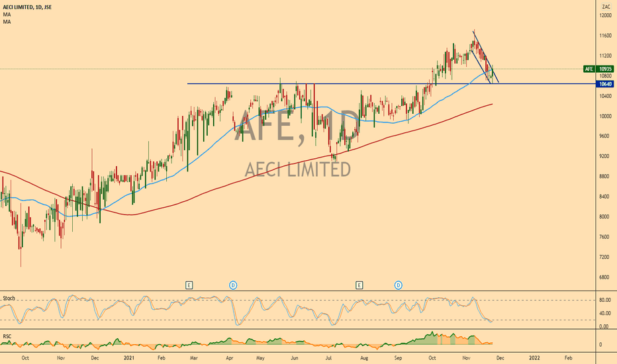The image size is (617, 364).
Task: Click the Dec label right of Nov on the time axis
Action: click(500, 357)
